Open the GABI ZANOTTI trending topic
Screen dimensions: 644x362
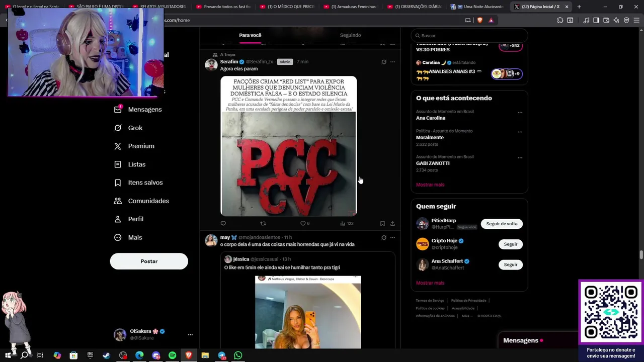[433, 163]
